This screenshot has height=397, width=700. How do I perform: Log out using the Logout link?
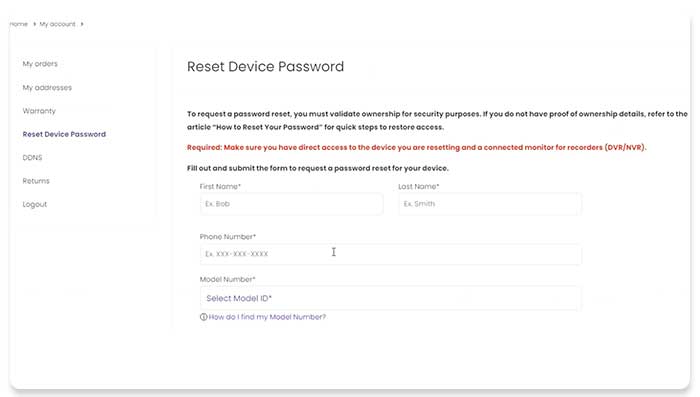click(x=34, y=205)
